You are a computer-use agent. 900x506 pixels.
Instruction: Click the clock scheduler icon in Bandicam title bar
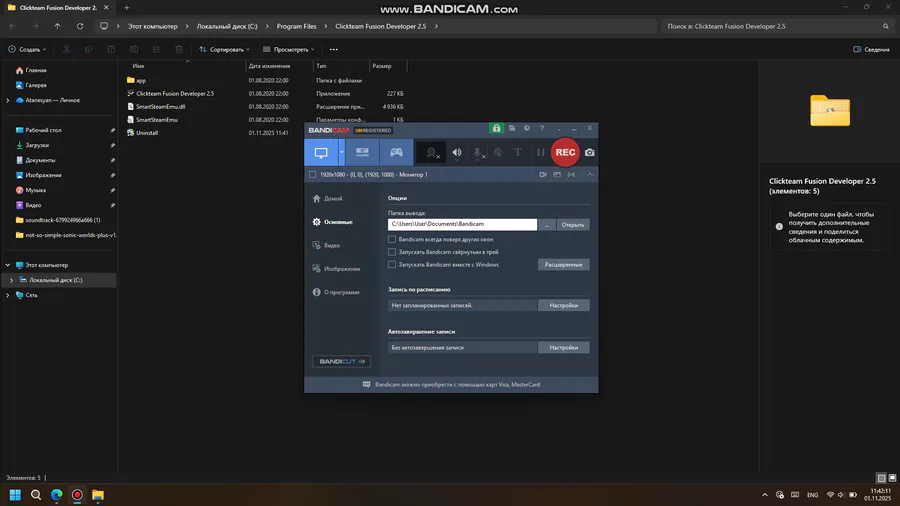pyautogui.click(x=526, y=129)
